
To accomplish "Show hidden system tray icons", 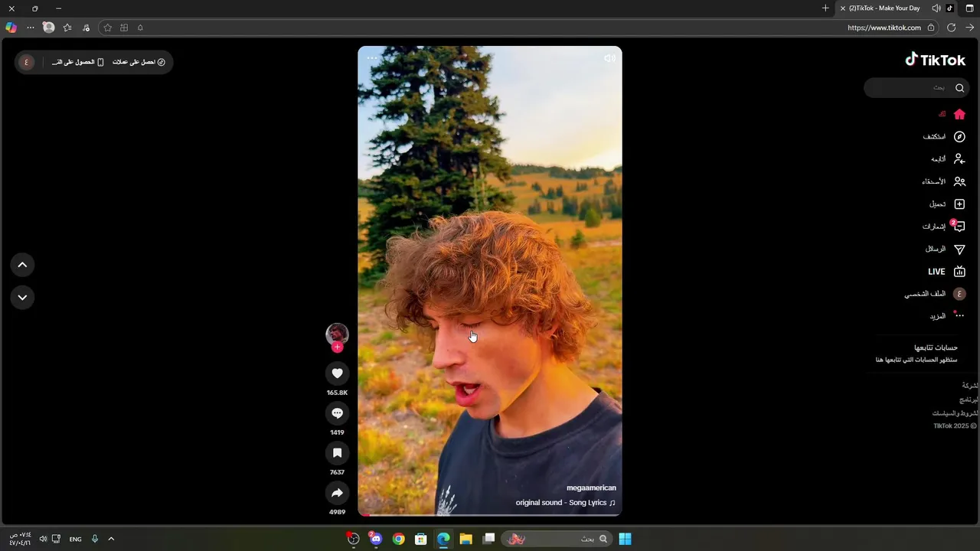I will point(111,539).
